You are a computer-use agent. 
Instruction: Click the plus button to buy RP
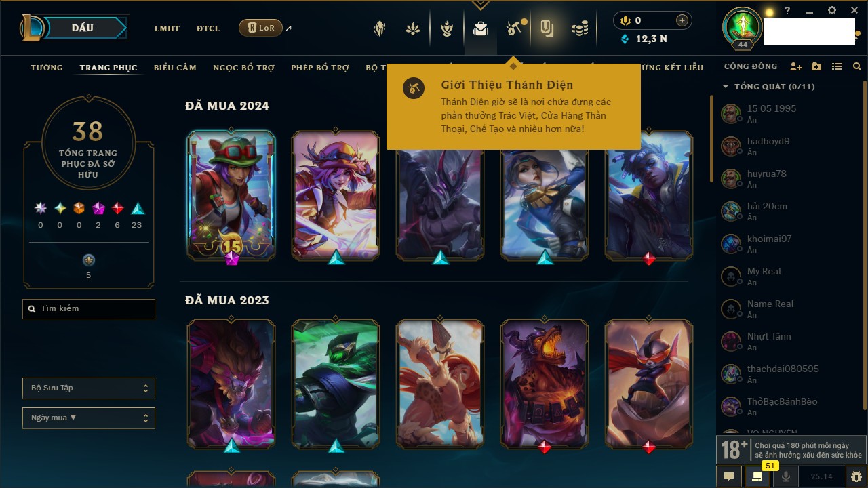(682, 20)
